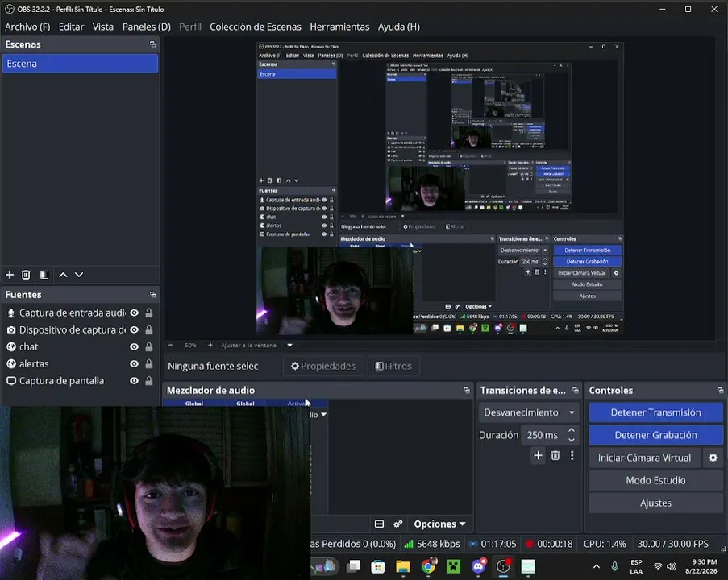Open the Herramientas menu
This screenshot has width=728, height=580.
[339, 27]
